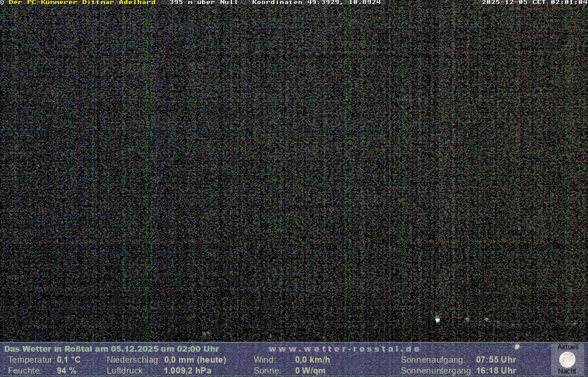Click the Luftdruck value 1.009,2 hPa
This screenshot has width=588, height=377.
[x=187, y=371]
